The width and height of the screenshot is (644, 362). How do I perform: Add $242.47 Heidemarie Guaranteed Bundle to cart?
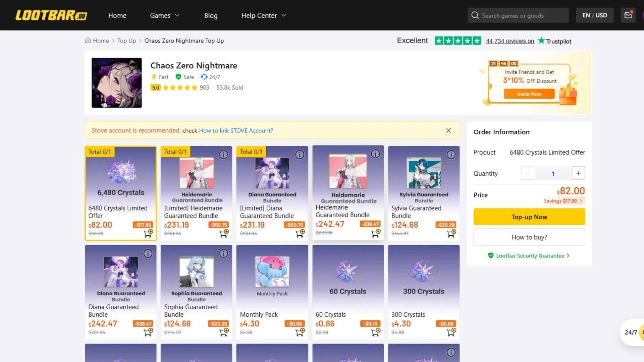tap(376, 233)
